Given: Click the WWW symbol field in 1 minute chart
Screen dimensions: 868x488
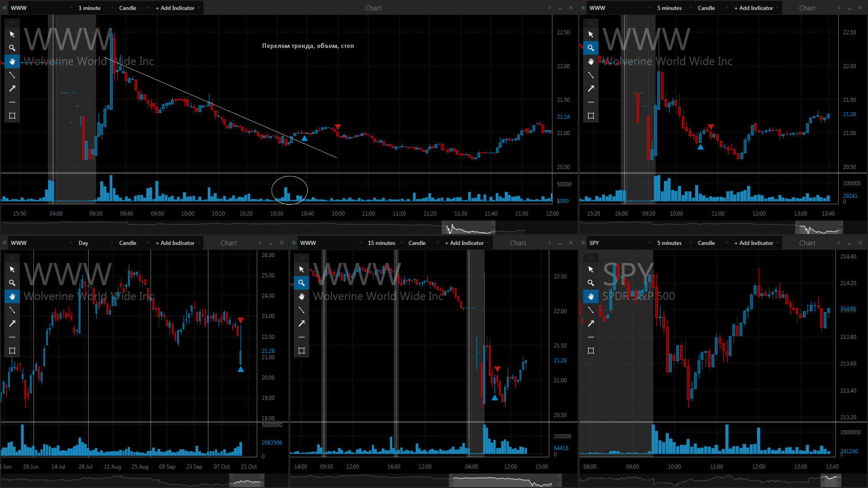Looking at the screenshot, I should (x=42, y=8).
